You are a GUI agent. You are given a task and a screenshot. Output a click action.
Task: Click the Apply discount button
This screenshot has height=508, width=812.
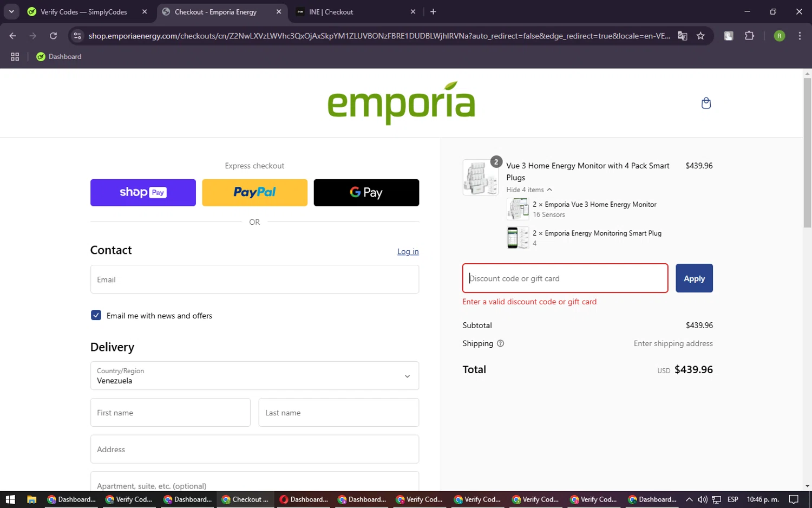click(694, 278)
